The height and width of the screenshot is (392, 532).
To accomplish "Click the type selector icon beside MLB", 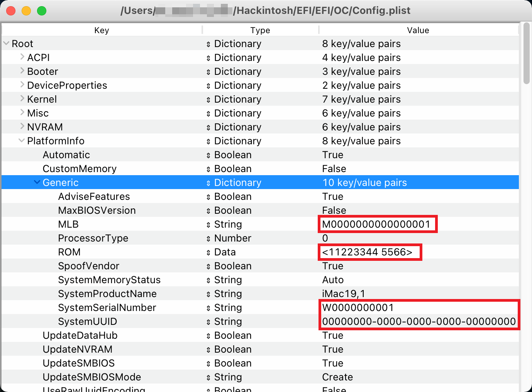I will coord(208,224).
